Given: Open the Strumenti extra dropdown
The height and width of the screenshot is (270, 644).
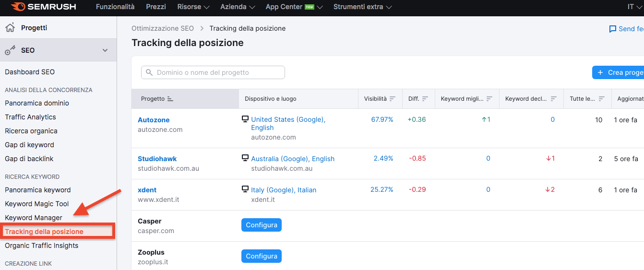Looking at the screenshot, I should pos(362,7).
